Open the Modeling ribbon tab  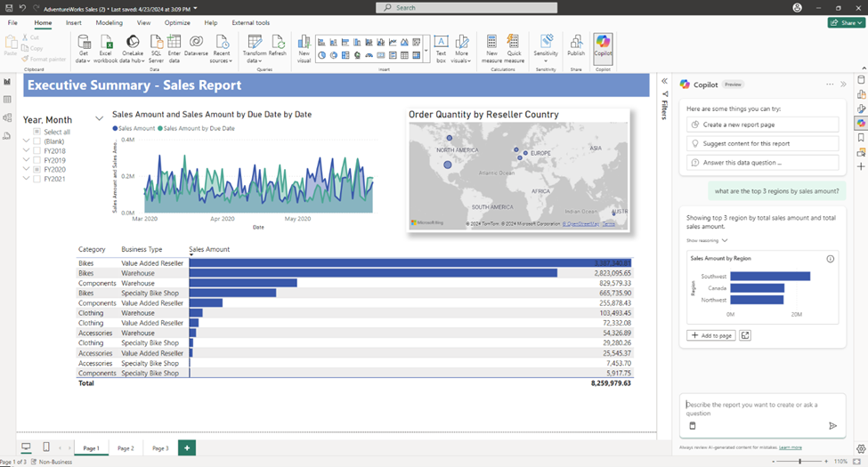(109, 23)
